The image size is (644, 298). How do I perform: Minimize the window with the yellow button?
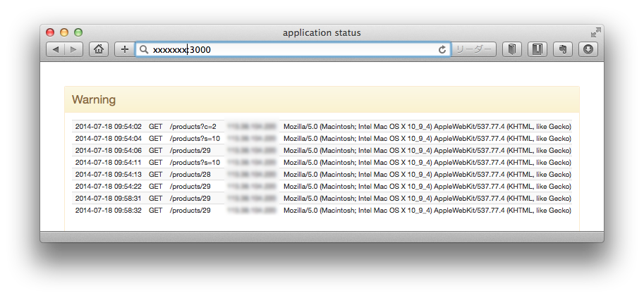point(64,32)
